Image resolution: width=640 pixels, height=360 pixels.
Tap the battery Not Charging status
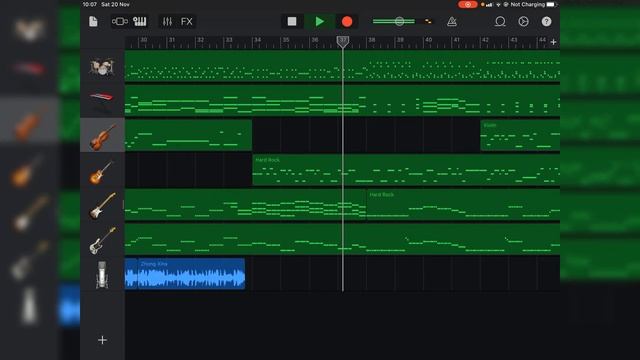533,4
